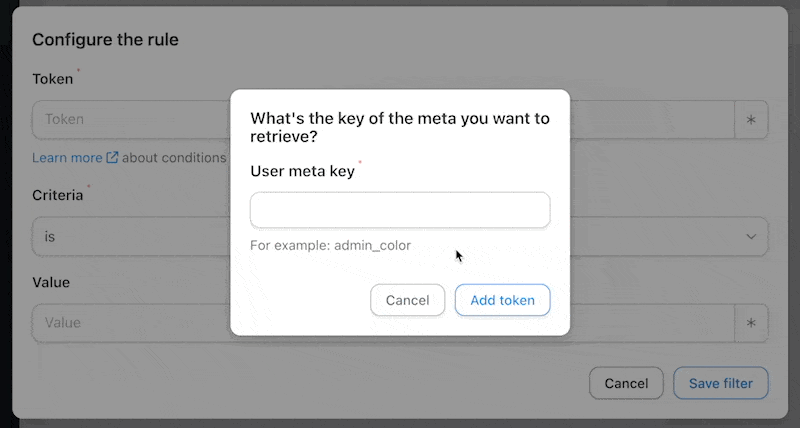Image resolution: width=800 pixels, height=428 pixels.
Task: Click the asterisk token picker beside Token field
Action: [x=751, y=119]
